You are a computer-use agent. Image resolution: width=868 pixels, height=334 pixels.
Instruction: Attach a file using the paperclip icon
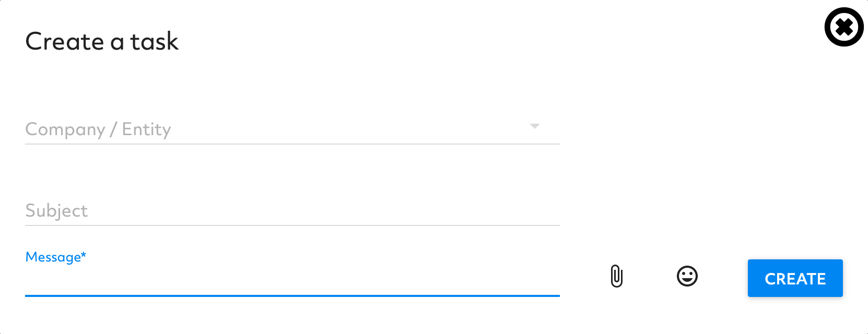617,276
